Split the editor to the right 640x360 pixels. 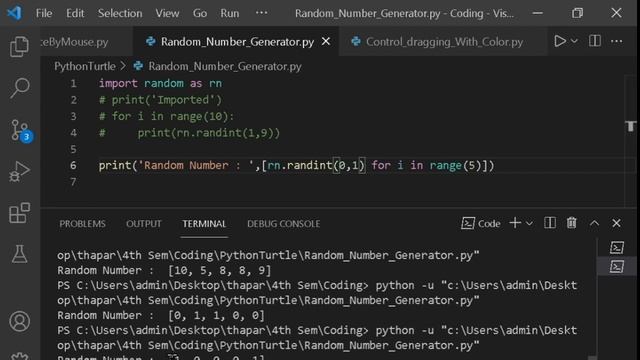595,41
